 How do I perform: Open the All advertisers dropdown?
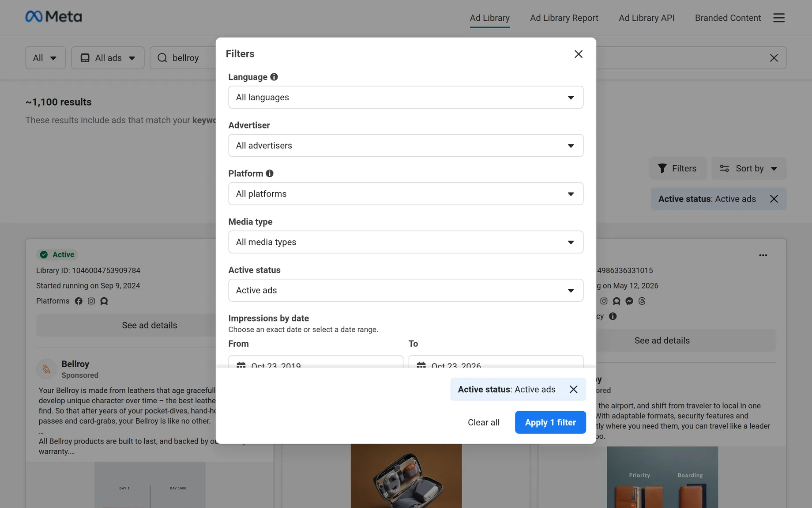406,145
